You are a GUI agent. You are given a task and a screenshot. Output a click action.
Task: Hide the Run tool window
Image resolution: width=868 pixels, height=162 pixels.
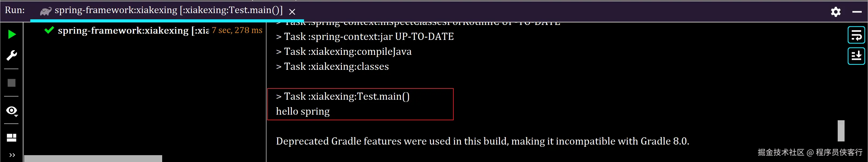click(857, 12)
